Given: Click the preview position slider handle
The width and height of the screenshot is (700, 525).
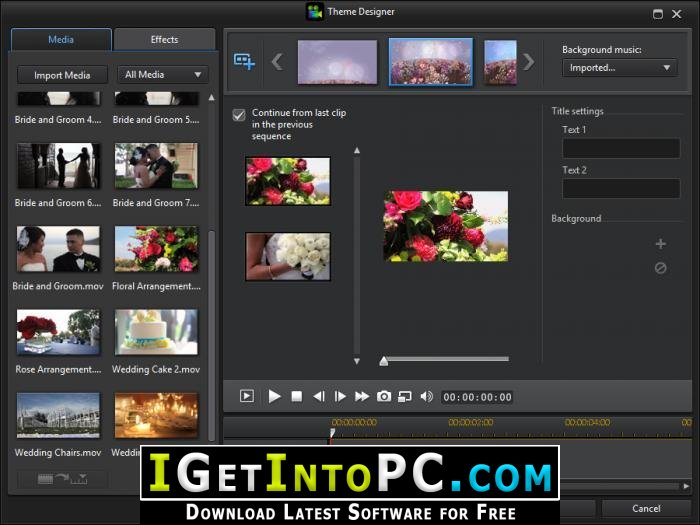Looking at the screenshot, I should [383, 361].
